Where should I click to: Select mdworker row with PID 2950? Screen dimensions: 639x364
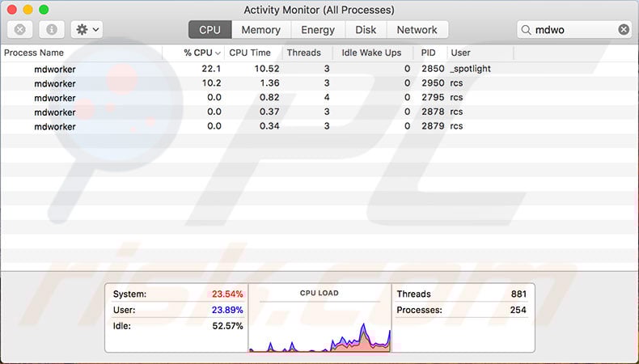point(55,83)
